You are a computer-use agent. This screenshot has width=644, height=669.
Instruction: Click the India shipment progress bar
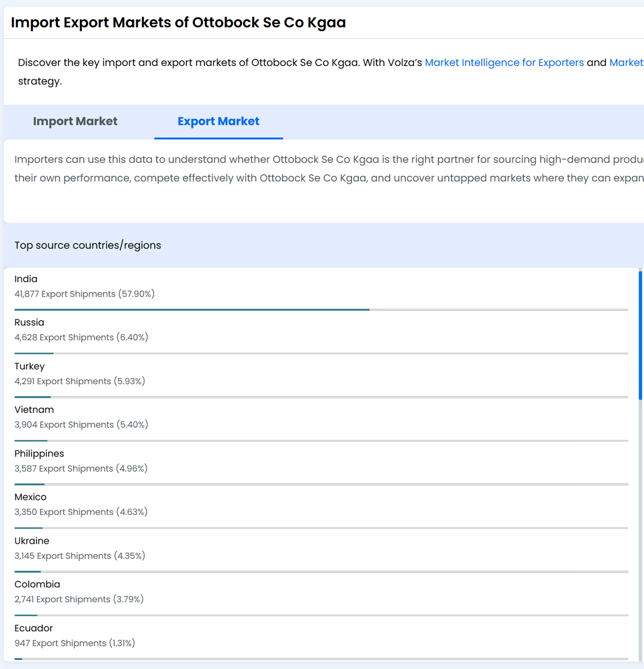point(321,310)
